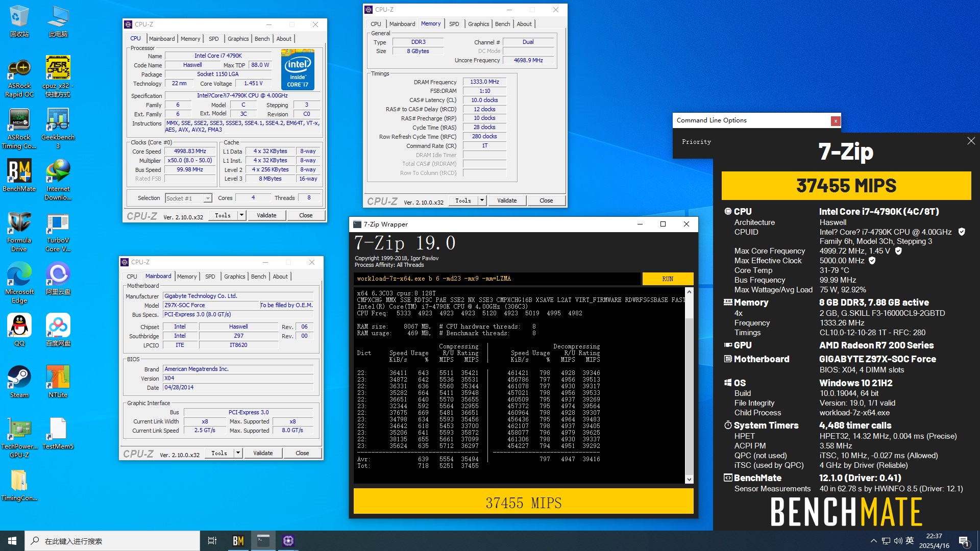This screenshot has width=980, height=551.
Task: Click Close in the Memory CPU-Z window
Action: click(x=546, y=201)
